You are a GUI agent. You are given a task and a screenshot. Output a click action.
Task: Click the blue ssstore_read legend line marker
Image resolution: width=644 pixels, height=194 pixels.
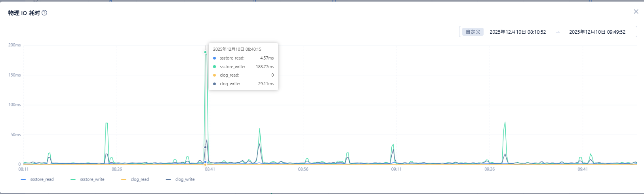[23, 180]
